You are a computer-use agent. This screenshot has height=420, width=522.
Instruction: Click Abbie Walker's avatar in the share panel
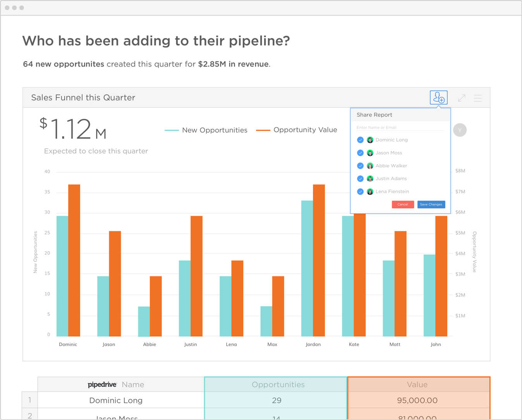tap(370, 166)
